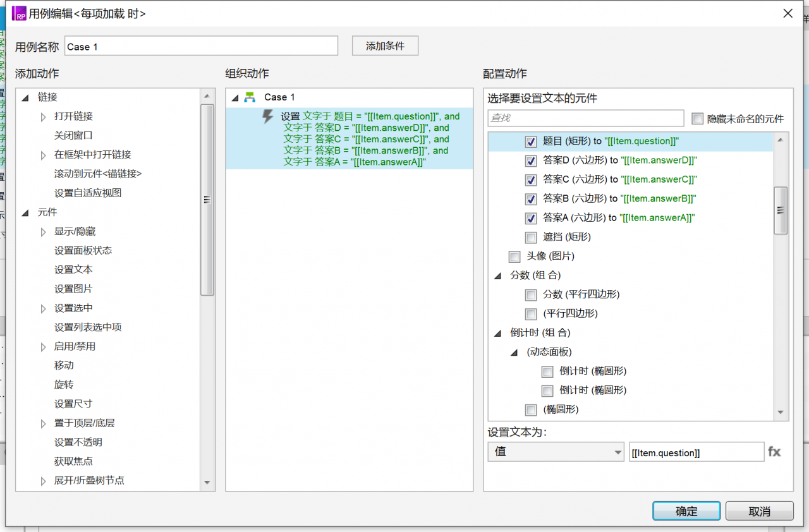Enable 隐藏未命名的元件 checkbox

[x=697, y=119]
